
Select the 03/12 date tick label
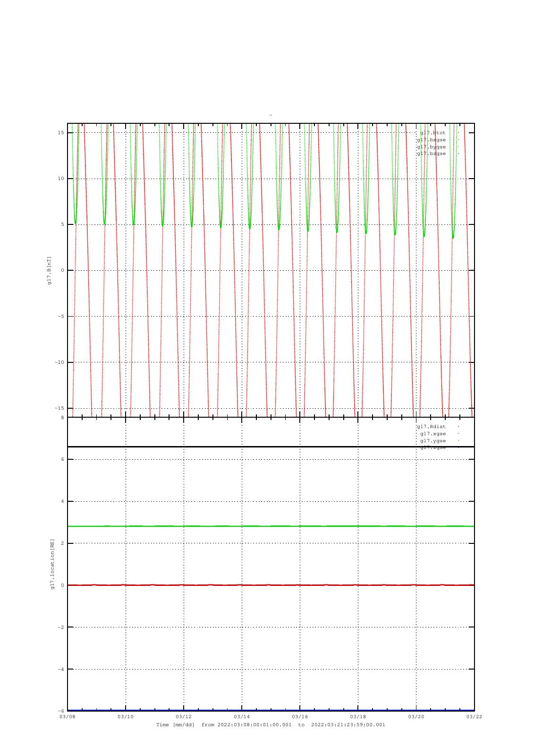tap(184, 716)
